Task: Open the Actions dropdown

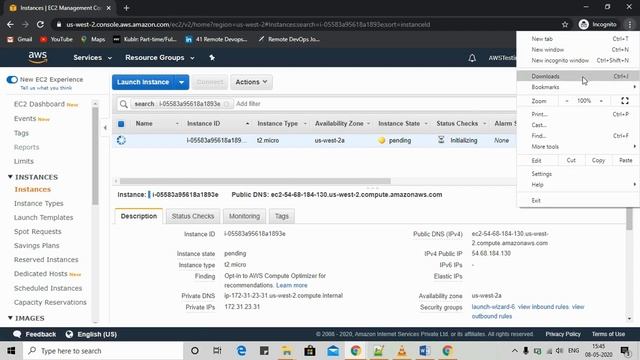Action: 251,82
